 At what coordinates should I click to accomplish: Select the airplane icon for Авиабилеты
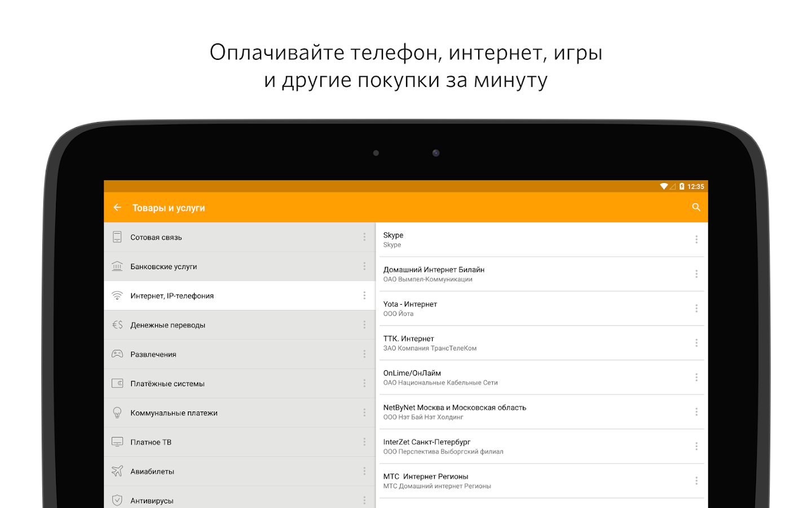[x=117, y=471]
